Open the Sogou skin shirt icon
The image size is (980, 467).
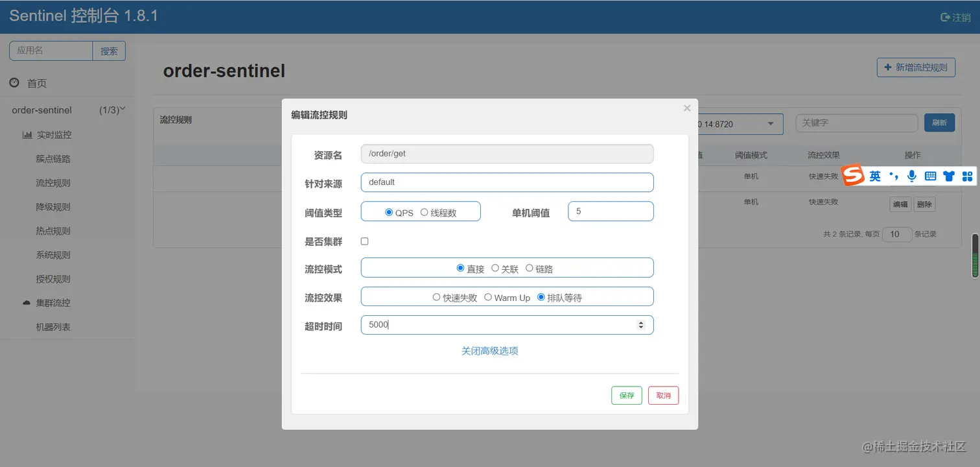tap(949, 176)
